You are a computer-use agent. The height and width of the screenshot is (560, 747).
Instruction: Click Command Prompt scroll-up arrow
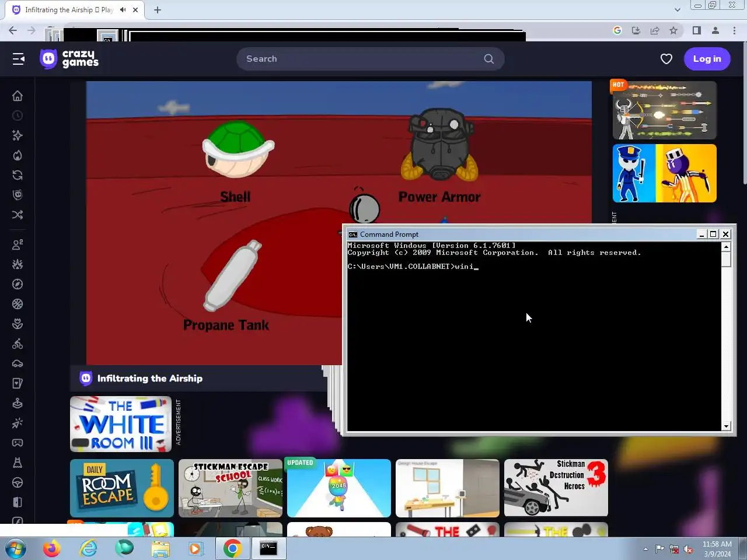click(x=726, y=247)
